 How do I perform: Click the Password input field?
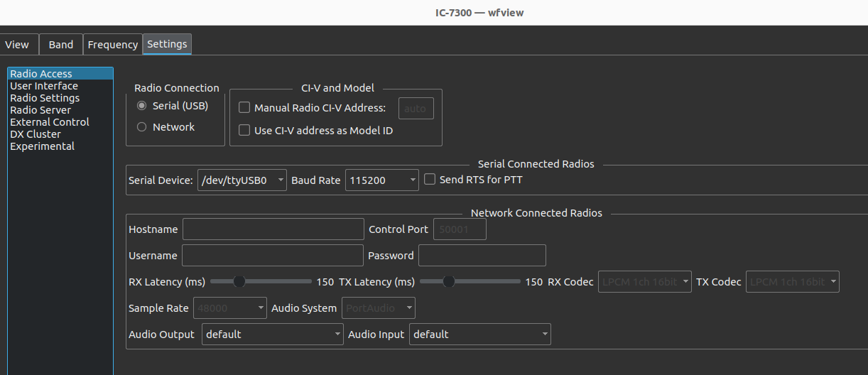(482, 256)
